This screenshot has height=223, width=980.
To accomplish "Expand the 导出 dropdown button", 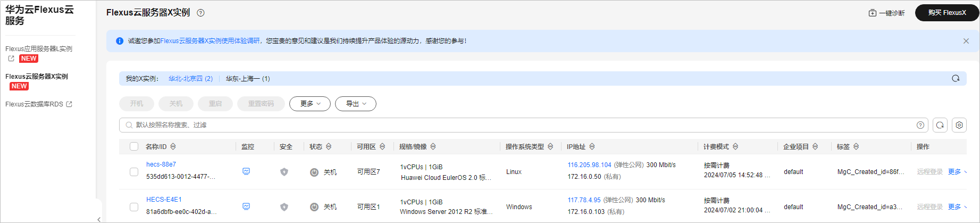I will (356, 104).
